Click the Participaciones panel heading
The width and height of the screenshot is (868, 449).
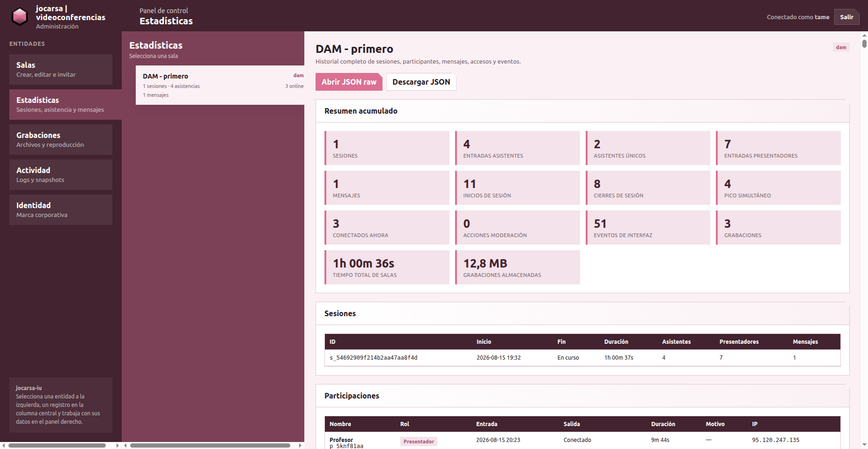[352, 396]
